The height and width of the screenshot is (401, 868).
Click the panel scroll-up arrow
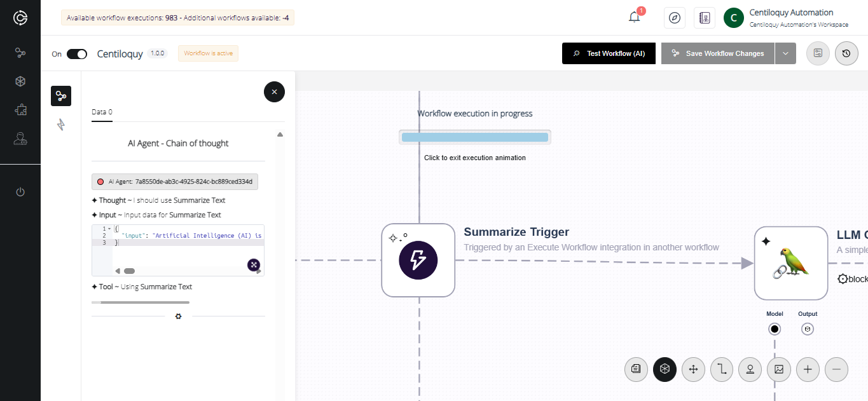(280, 134)
